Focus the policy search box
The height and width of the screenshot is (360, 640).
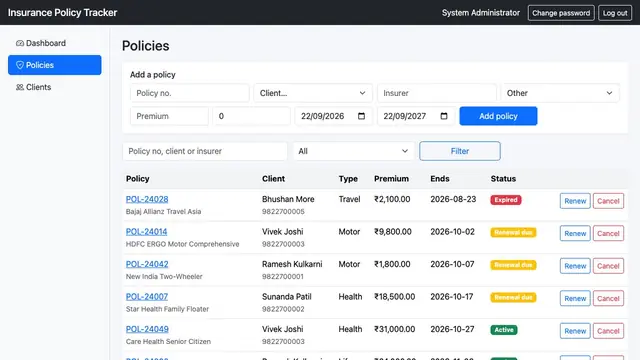(204, 151)
